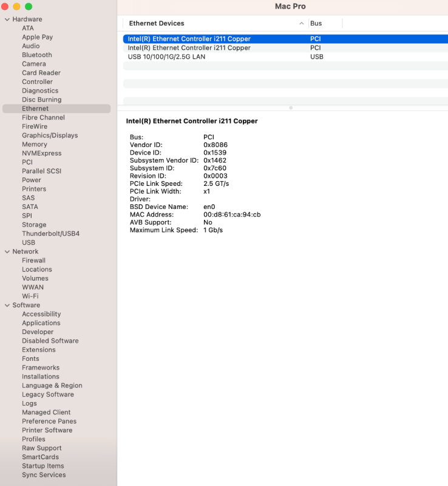Viewport: 448px width, 486px height.
Task: Open Developer under Software
Action: pyautogui.click(x=38, y=332)
